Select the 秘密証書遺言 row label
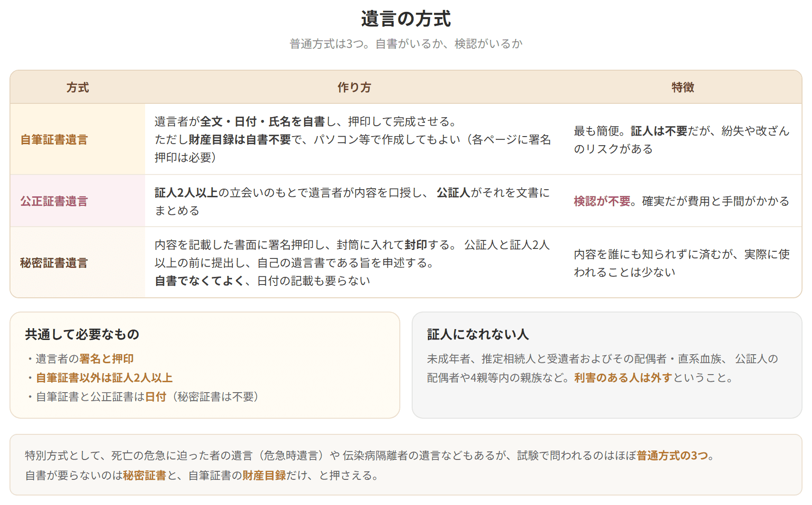This screenshot has height=505, width=812. pos(54,263)
